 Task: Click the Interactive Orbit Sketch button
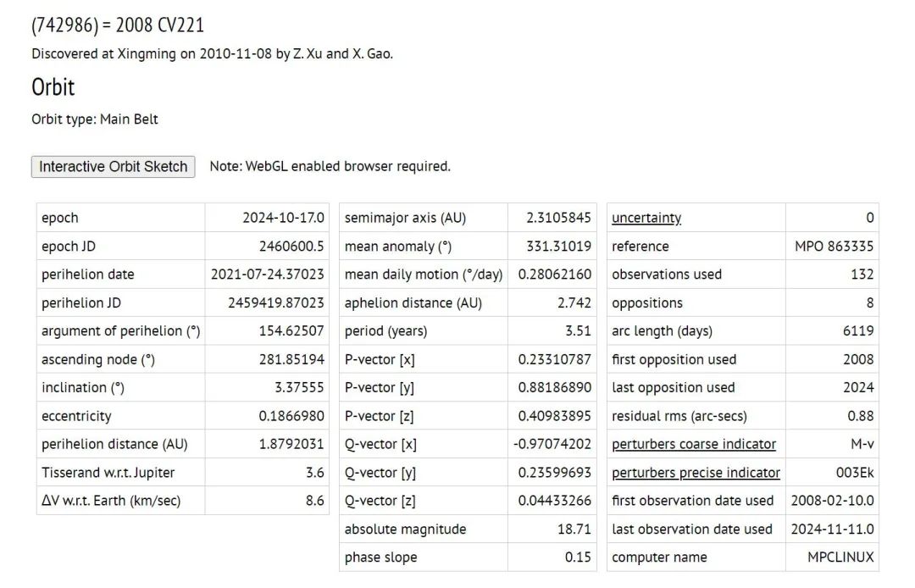113,167
